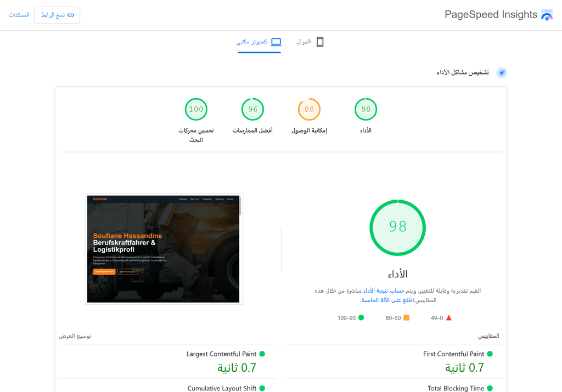Click the تحسين محركات البحث label

(x=196, y=135)
